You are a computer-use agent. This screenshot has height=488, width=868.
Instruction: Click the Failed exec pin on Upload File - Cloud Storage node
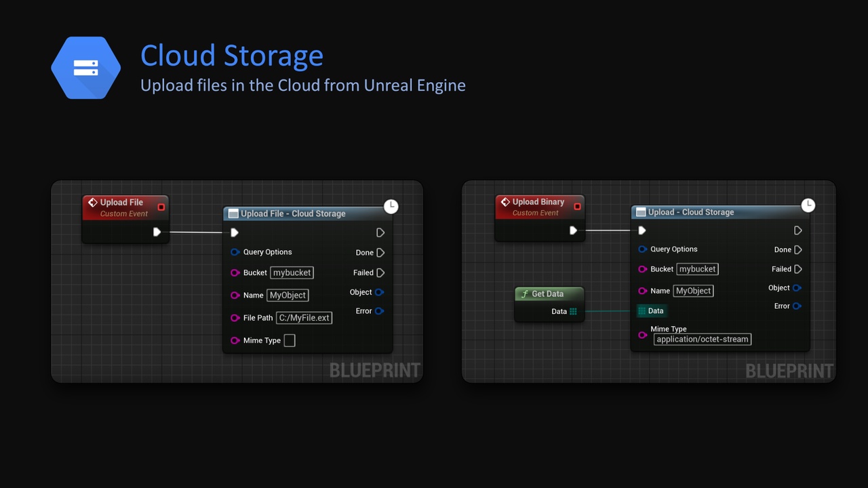(380, 272)
